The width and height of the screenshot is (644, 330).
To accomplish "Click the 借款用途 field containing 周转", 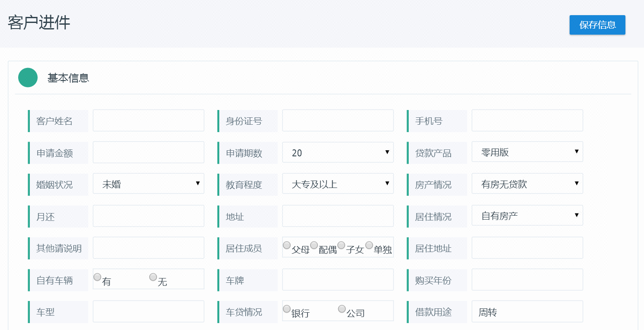I will pyautogui.click(x=527, y=312).
